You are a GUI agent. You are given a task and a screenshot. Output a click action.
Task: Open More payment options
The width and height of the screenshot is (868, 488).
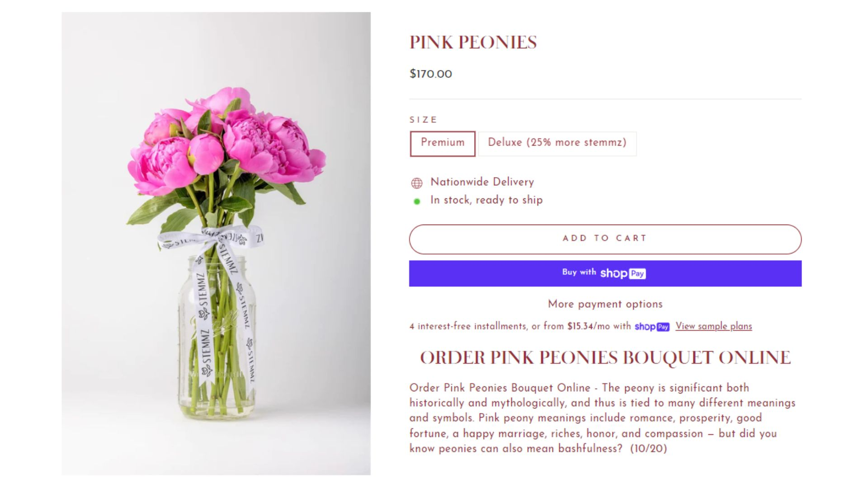605,304
